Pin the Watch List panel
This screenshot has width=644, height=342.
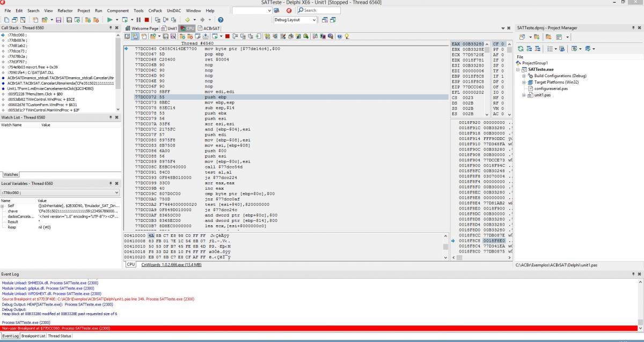[x=111, y=117]
